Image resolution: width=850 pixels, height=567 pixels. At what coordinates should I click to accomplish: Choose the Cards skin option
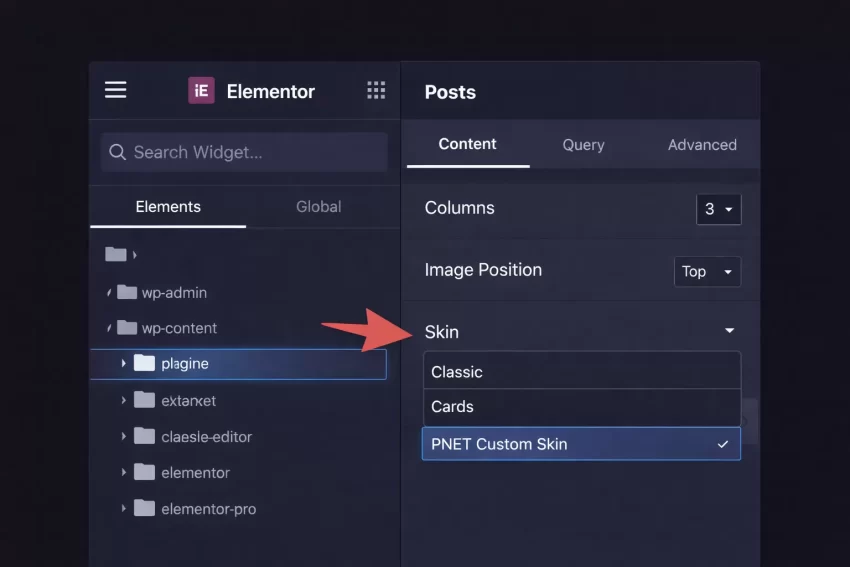(x=582, y=407)
